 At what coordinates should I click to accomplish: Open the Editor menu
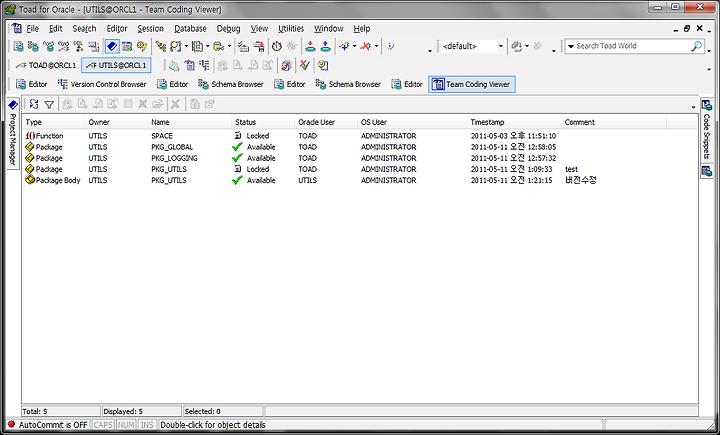pos(117,28)
